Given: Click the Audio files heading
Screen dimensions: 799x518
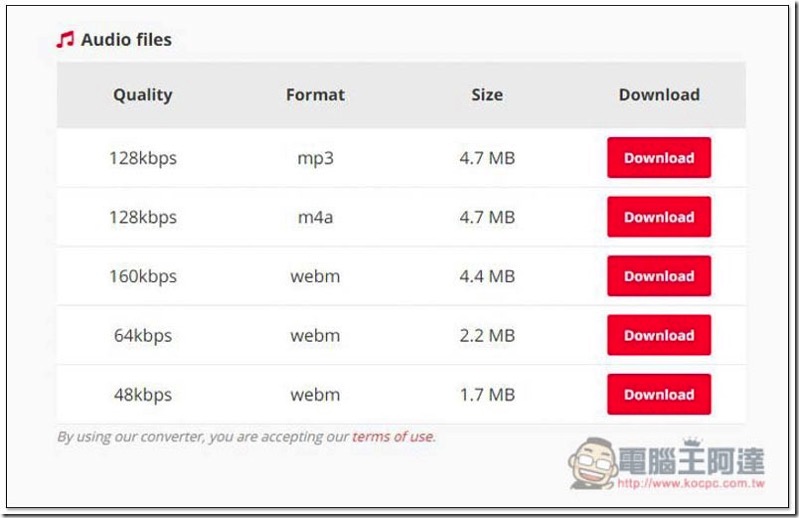Looking at the screenshot, I should point(126,40).
